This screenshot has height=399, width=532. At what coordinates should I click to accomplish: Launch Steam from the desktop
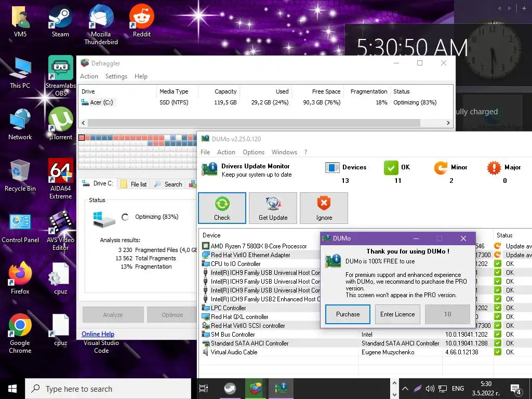[60, 21]
